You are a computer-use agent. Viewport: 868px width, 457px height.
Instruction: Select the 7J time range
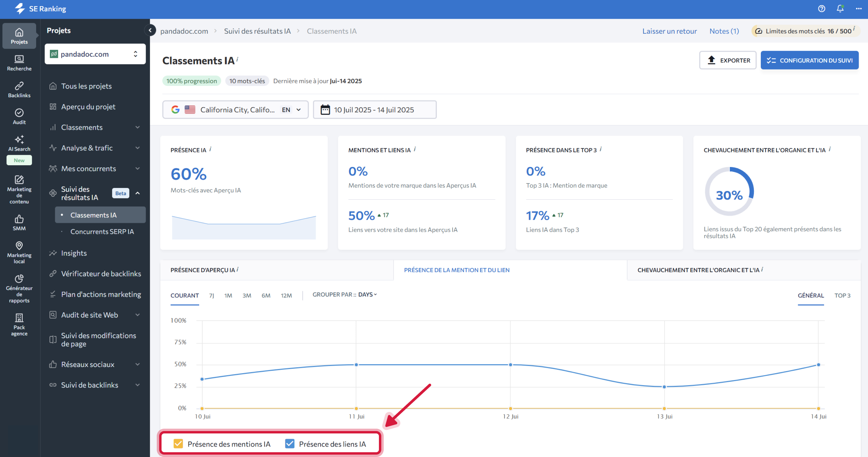tap(212, 295)
